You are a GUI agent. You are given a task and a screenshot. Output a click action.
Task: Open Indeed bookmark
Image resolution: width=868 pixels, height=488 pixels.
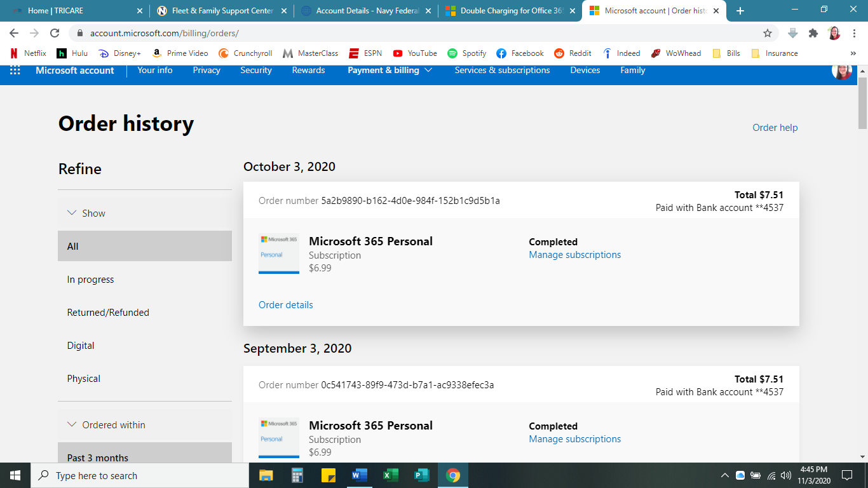(x=621, y=53)
